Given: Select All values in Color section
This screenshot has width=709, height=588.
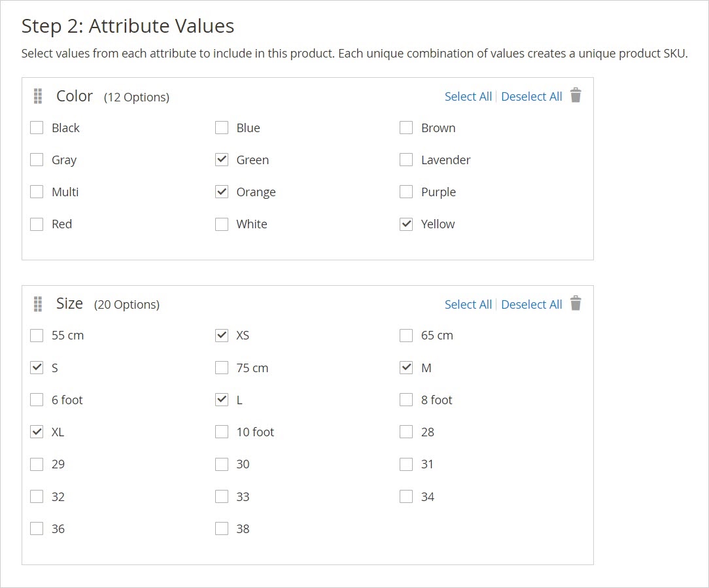Looking at the screenshot, I should 468,97.
